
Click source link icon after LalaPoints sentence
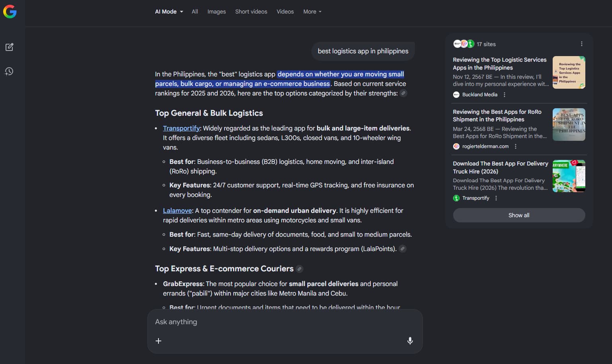403,249
